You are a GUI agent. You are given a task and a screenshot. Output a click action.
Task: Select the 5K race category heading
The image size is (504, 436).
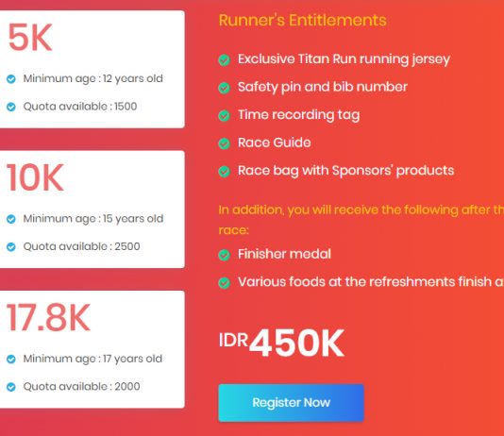pos(30,38)
